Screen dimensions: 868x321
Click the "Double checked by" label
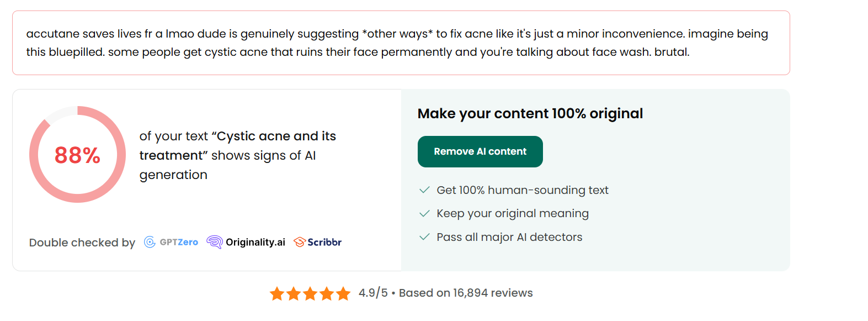[x=82, y=243]
